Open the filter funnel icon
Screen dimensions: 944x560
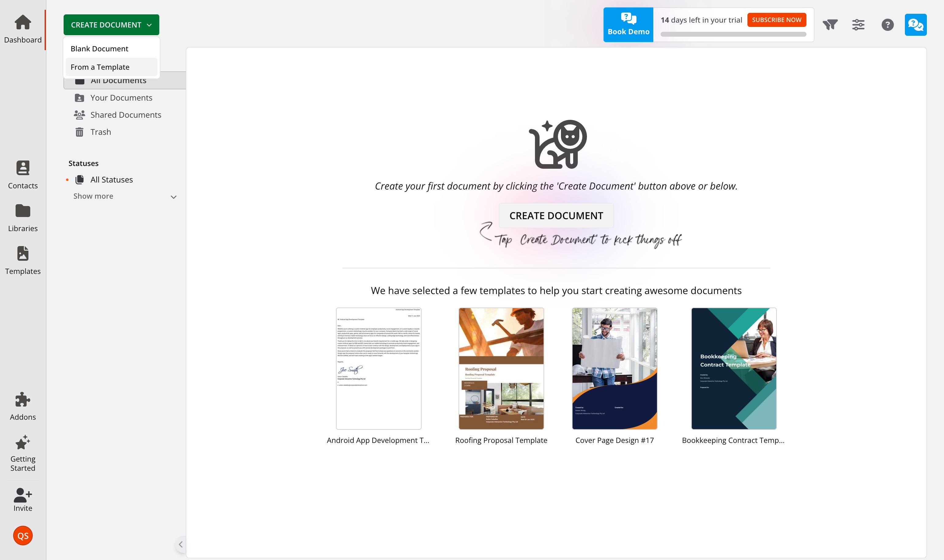tap(830, 25)
